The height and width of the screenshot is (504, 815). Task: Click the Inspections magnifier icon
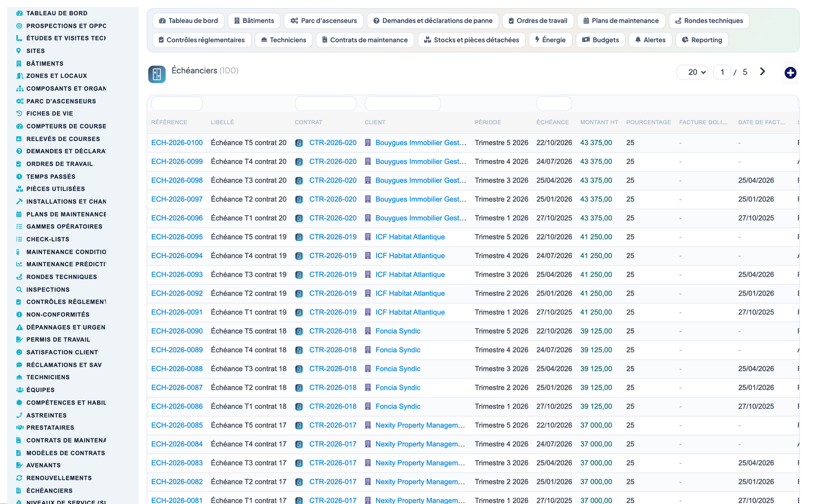(x=19, y=290)
